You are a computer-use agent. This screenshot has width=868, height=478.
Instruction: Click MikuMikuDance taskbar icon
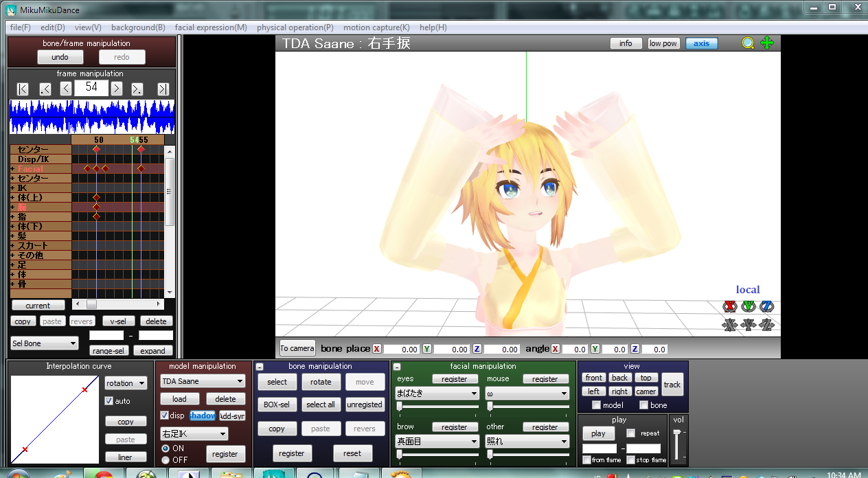pyautogui.click(x=273, y=473)
